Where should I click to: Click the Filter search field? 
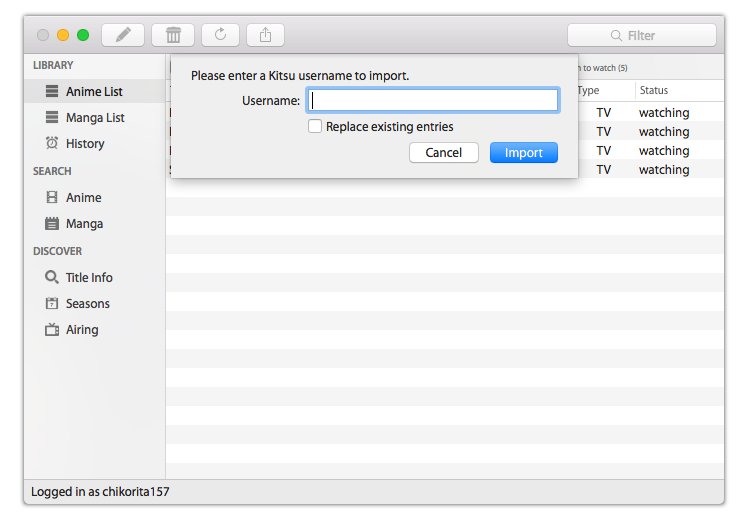tap(642, 35)
